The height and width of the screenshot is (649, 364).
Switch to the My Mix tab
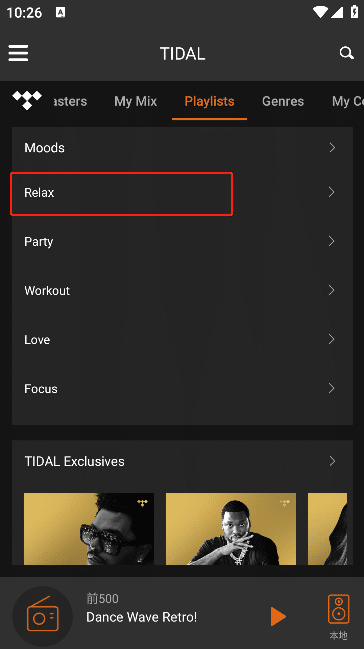coord(135,101)
